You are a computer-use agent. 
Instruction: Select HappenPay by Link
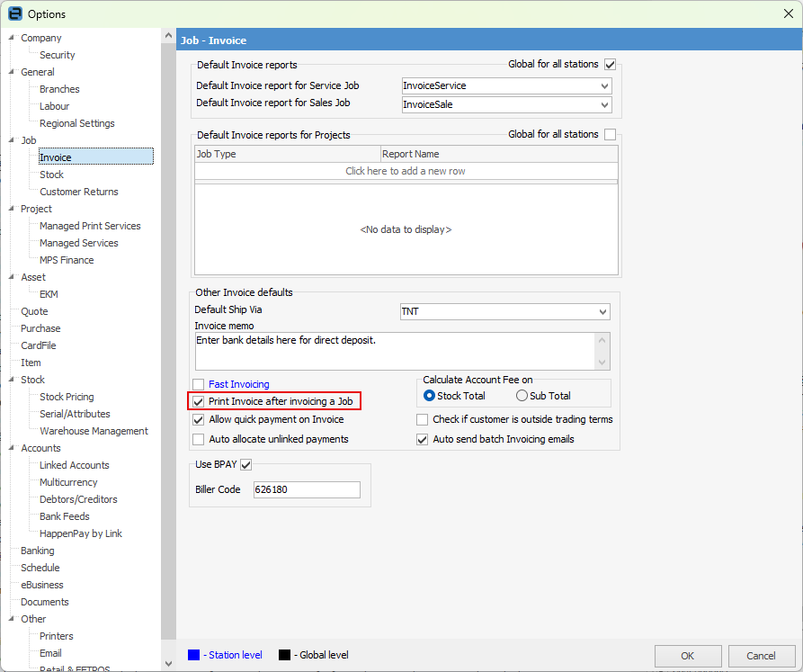[81, 533]
